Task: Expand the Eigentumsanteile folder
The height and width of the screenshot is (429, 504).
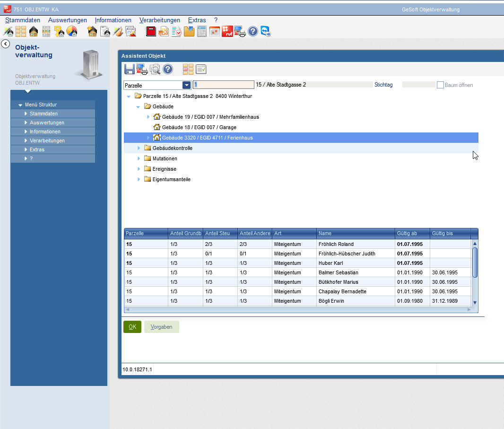Action: point(139,179)
